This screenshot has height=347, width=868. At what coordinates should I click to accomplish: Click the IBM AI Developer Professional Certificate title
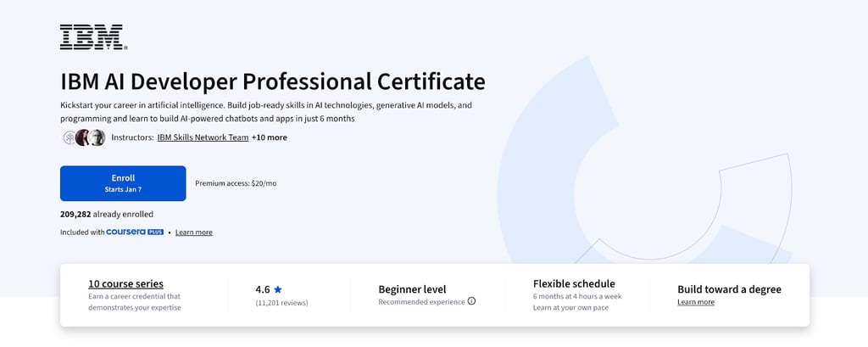pos(273,81)
